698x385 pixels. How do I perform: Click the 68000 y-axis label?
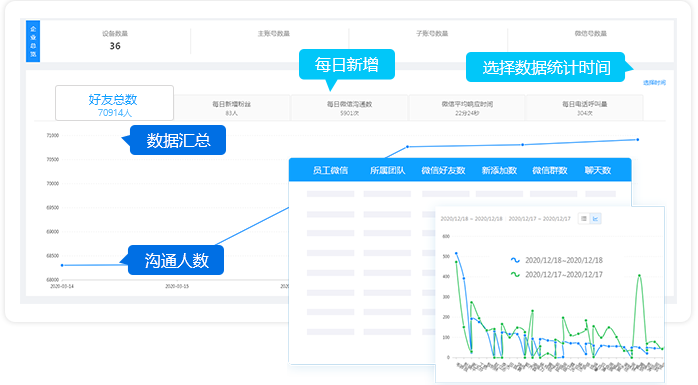(53, 280)
